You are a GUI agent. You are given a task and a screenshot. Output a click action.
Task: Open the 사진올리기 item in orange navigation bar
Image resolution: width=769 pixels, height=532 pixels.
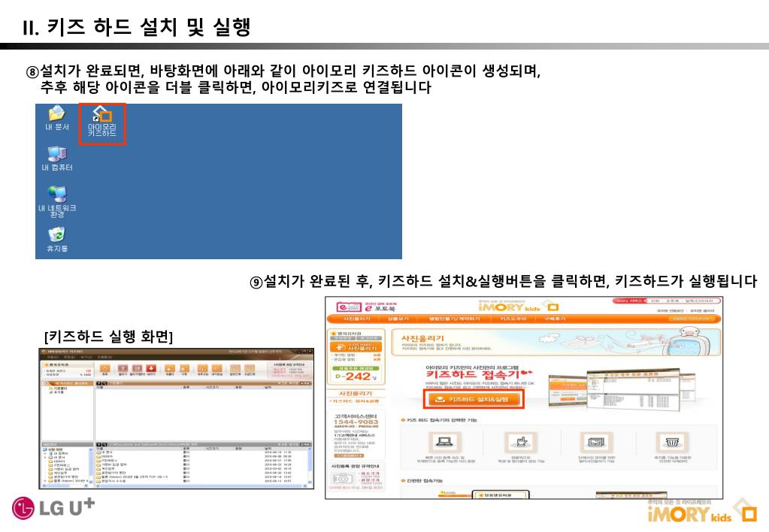(x=356, y=319)
